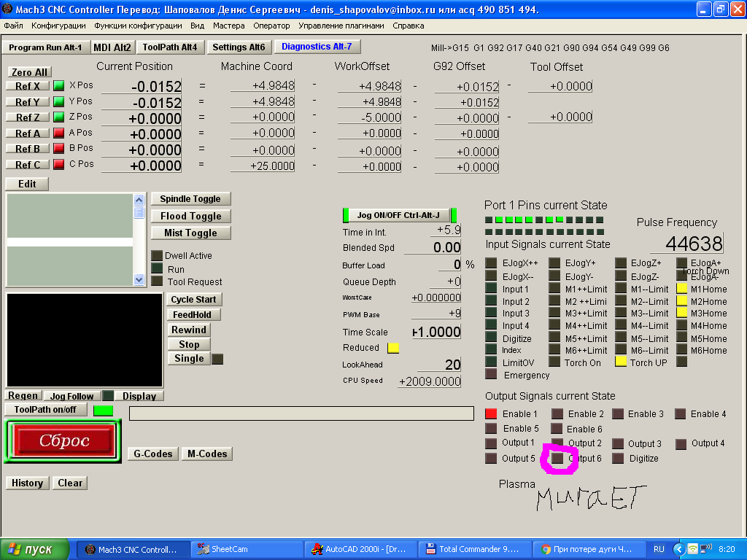Click the yellow Torch UP indicator
The image size is (747, 560).
click(x=622, y=361)
